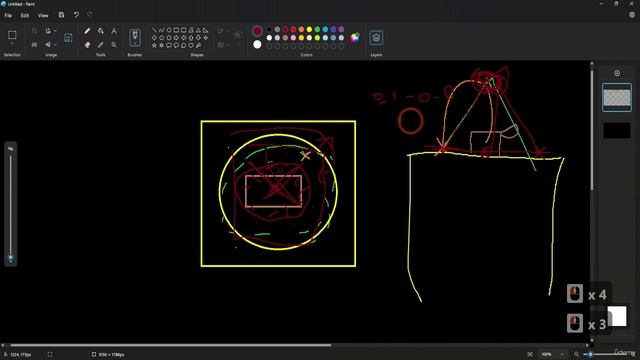Pick the purple swatch in the top row
The image size is (640, 360).
click(x=341, y=29)
